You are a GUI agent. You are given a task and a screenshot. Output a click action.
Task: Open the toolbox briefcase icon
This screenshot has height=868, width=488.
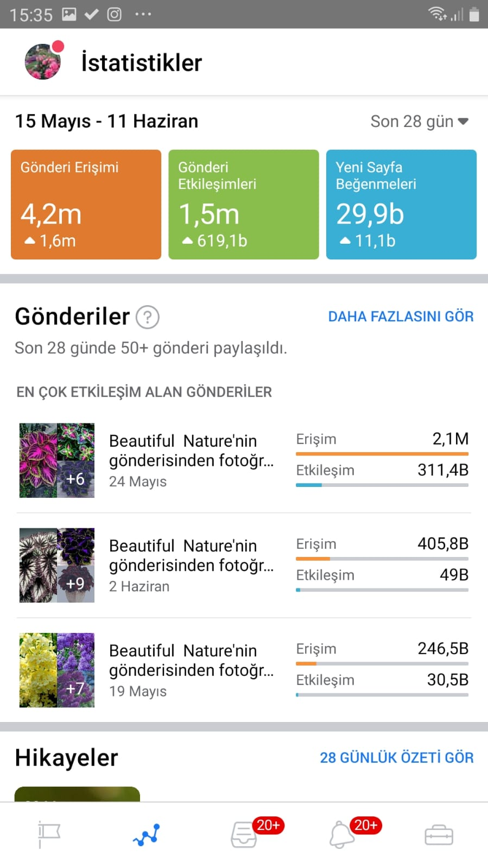439,835
